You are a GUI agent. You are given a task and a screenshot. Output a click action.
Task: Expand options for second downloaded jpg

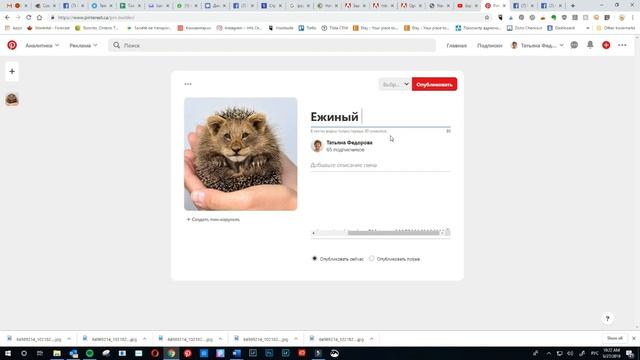tap(144, 339)
